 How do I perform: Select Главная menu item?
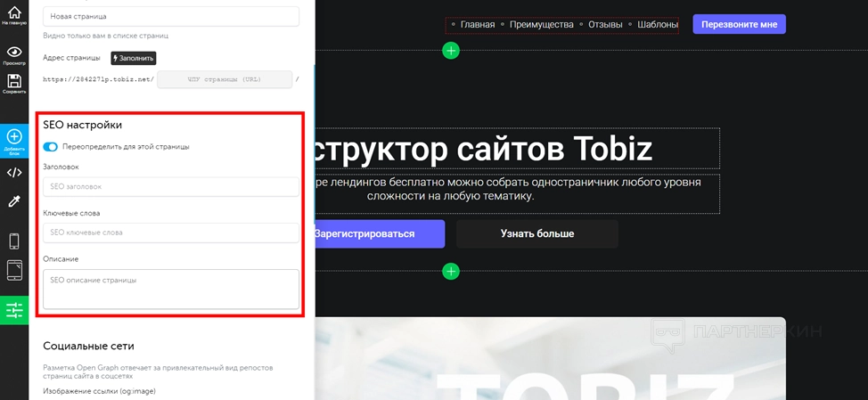[477, 24]
